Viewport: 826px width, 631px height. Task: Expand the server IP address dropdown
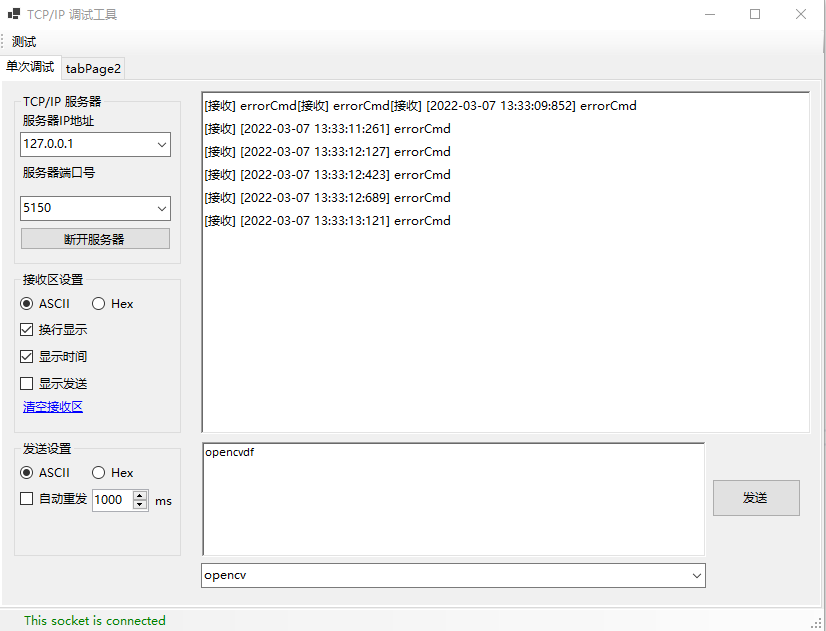coord(162,145)
